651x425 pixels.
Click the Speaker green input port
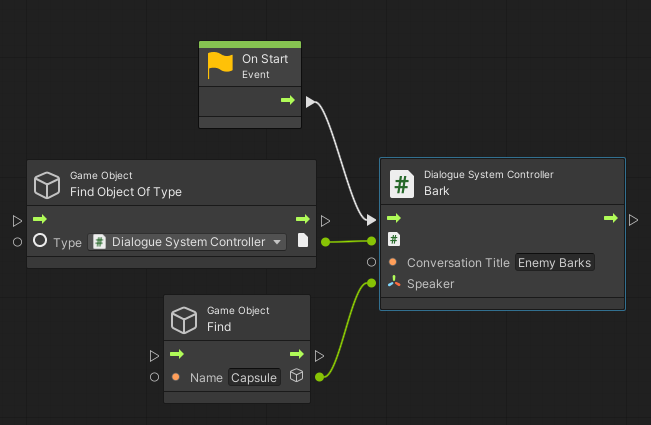point(372,283)
